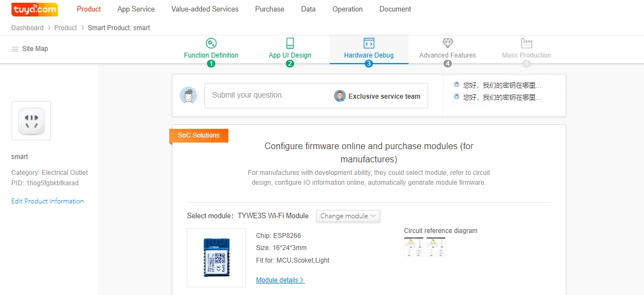Image resolution: width=644 pixels, height=295 pixels.
Task: Click the Advanced Features diamond icon
Action: tap(448, 43)
